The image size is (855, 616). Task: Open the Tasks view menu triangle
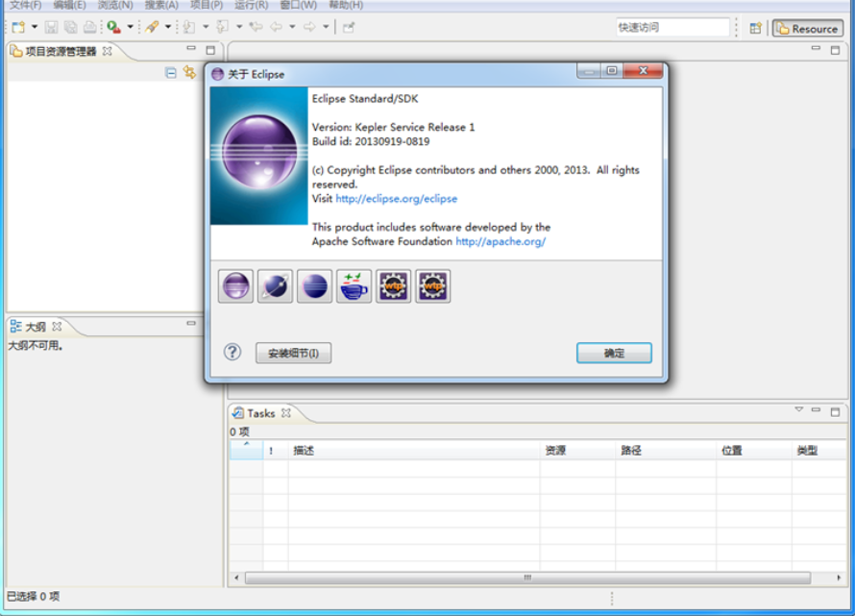(799, 409)
